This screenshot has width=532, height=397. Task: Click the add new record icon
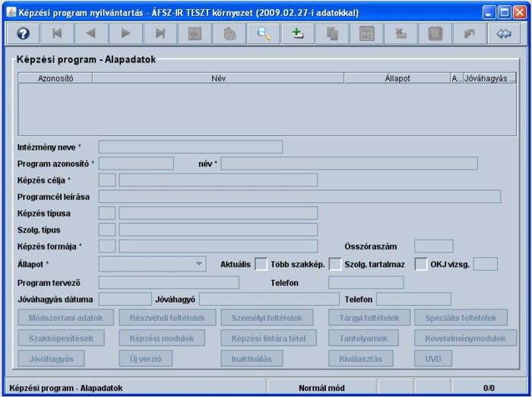click(x=297, y=33)
